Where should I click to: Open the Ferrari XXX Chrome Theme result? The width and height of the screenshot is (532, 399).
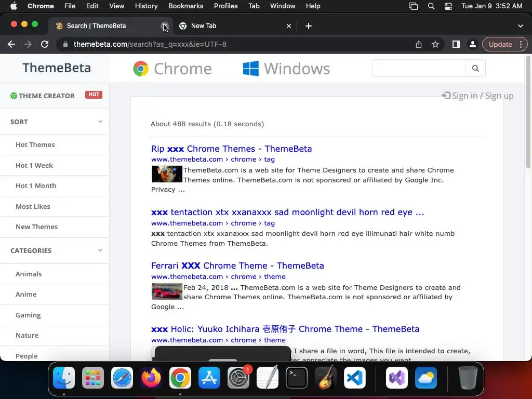coord(237,265)
